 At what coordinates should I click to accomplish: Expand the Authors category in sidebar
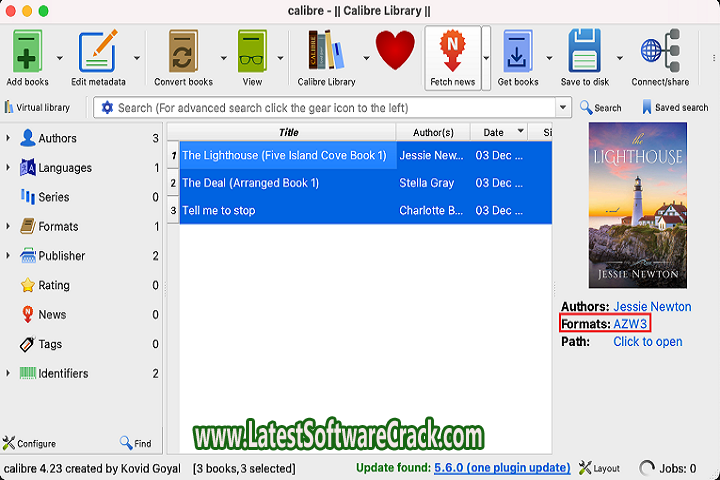(8, 138)
